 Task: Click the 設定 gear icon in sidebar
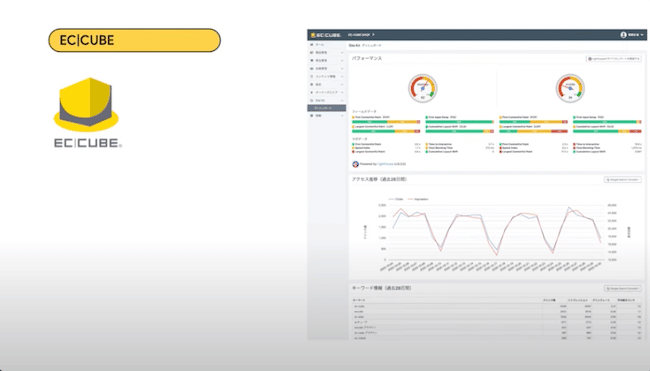[312, 84]
